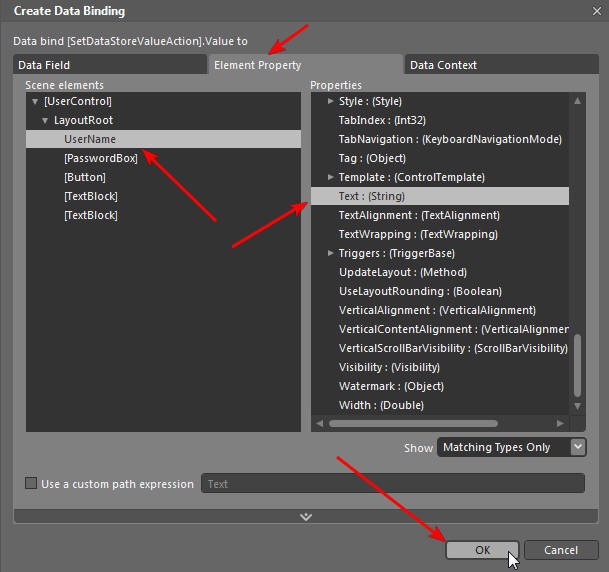
Task: Select VerticalScrollBarVisibility property row
Action: (x=440, y=348)
